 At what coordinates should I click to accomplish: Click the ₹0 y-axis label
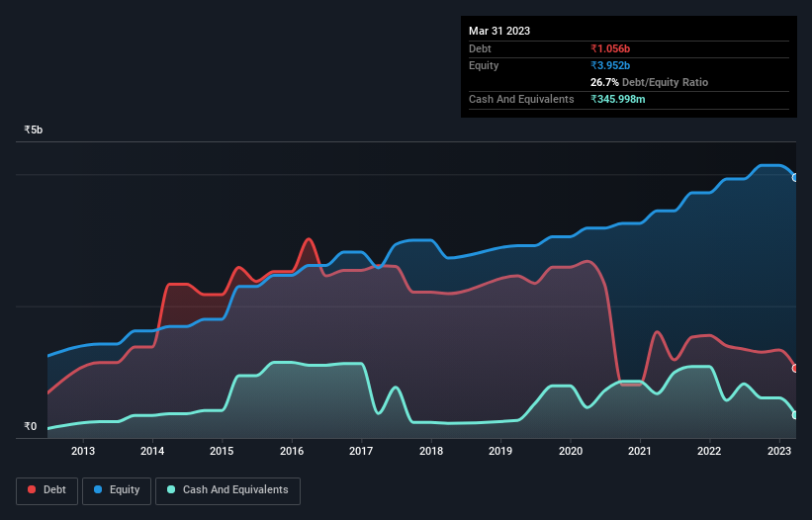click(x=30, y=426)
